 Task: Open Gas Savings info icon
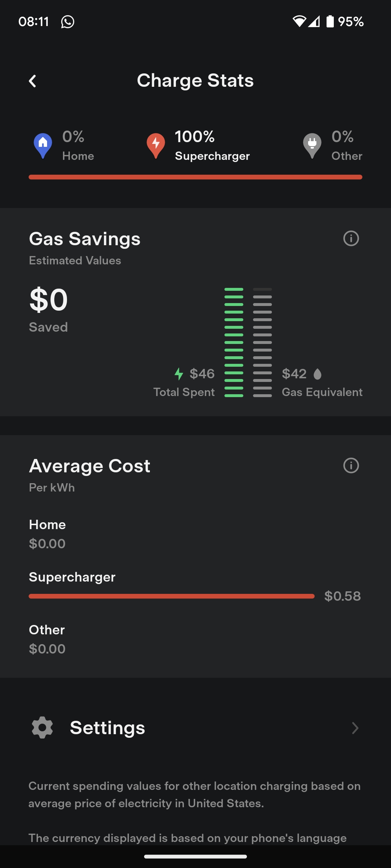(x=351, y=239)
